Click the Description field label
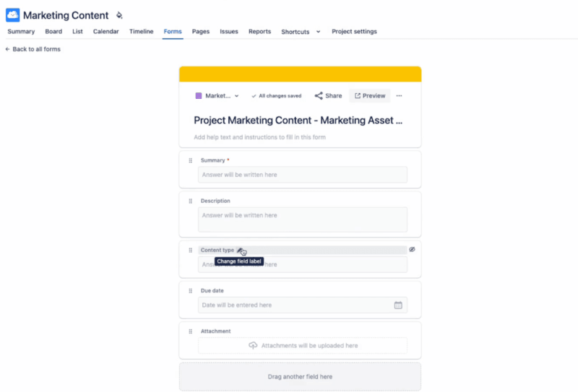Viewport: 578px width, 392px height. [x=215, y=201]
